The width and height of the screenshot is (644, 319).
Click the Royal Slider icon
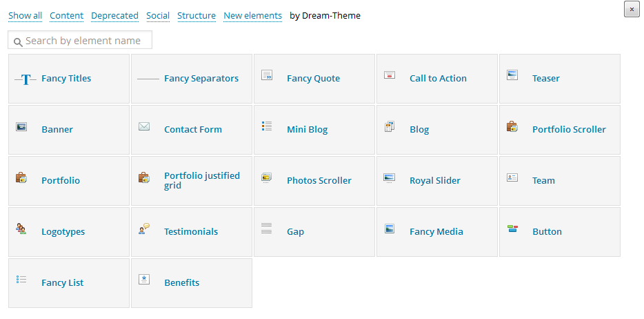pos(390,177)
